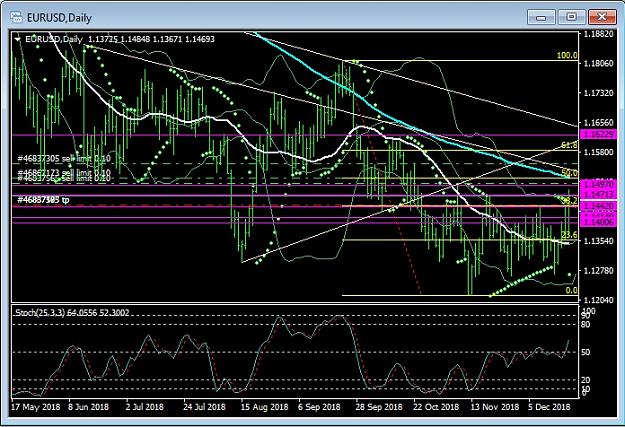Click the 1.18820 price on the scale

click(x=599, y=34)
